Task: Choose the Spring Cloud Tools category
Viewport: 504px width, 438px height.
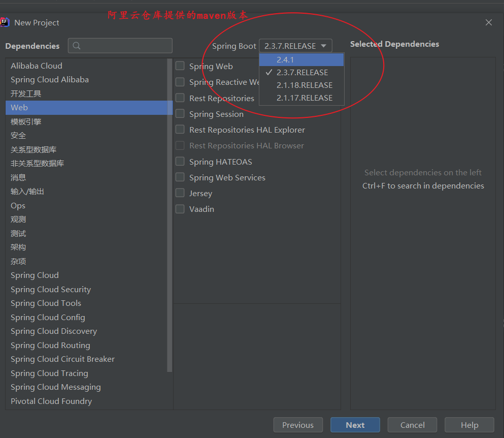Action: 86,303
